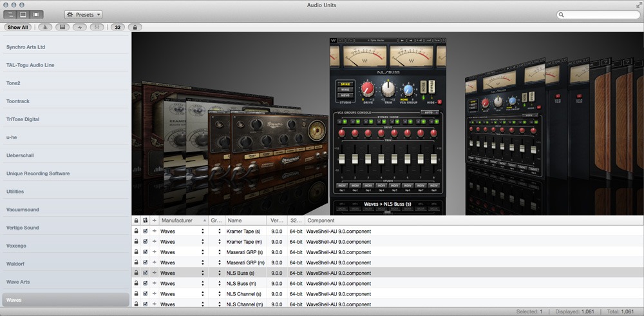Click padlock on NLS Buss (s) row

pos(136,273)
